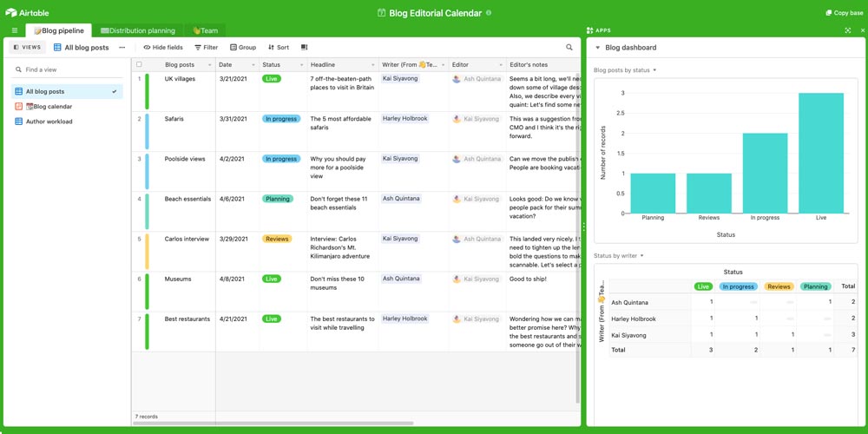The width and height of the screenshot is (868, 434).
Task: Click the Group icon
Action: pos(233,48)
